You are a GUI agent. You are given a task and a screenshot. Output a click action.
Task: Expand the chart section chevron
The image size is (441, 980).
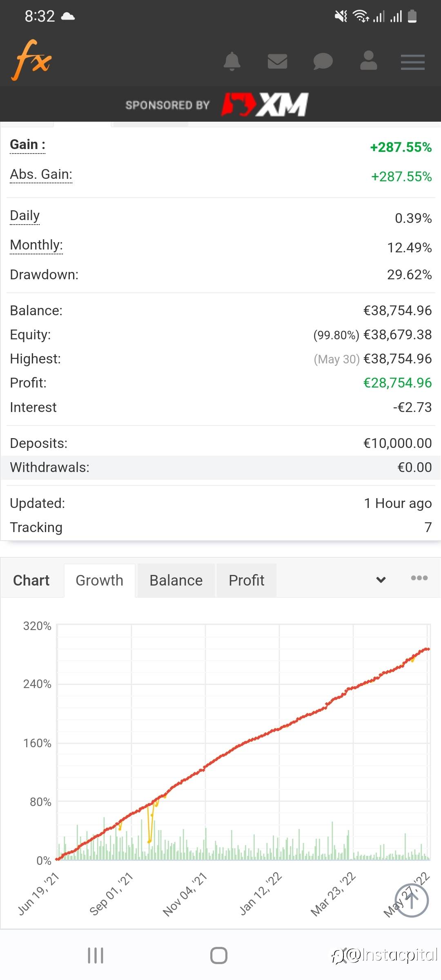[x=381, y=580]
